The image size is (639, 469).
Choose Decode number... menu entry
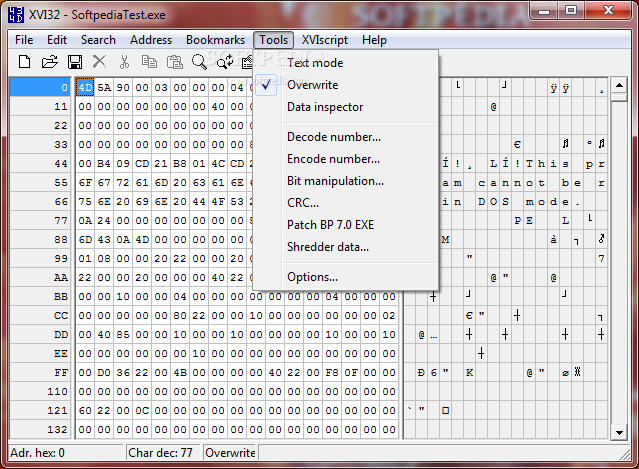(x=346, y=137)
